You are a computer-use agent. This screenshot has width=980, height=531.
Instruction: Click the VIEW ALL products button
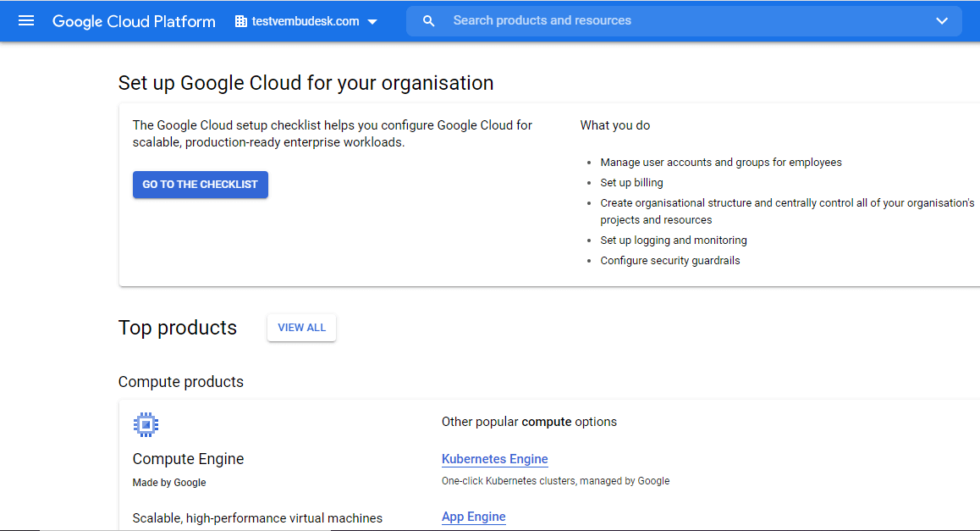301,328
